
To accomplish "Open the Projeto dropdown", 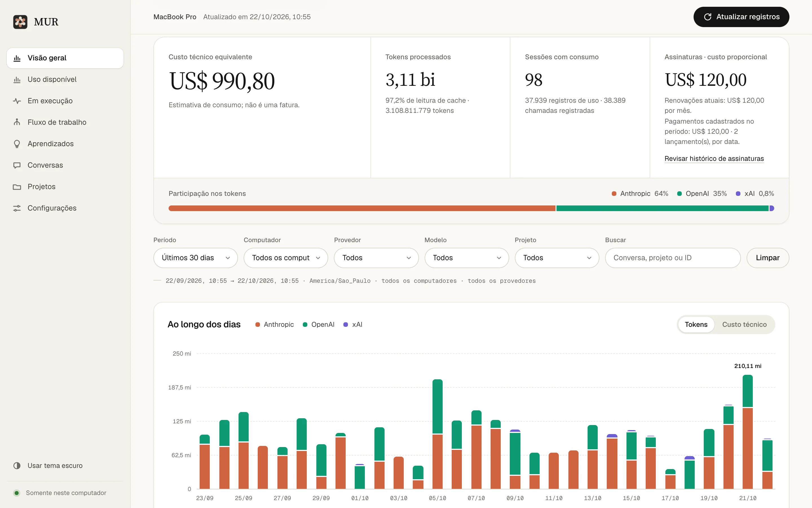I will (557, 258).
